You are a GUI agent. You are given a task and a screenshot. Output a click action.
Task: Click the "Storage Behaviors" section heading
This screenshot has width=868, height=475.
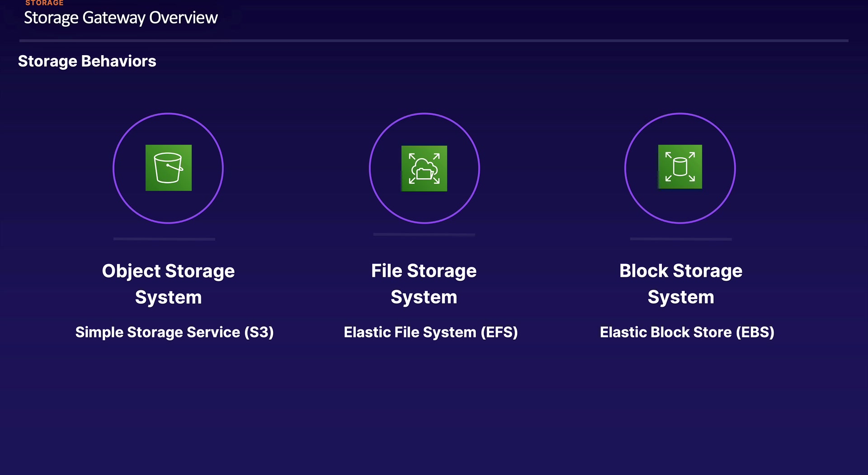(x=87, y=62)
